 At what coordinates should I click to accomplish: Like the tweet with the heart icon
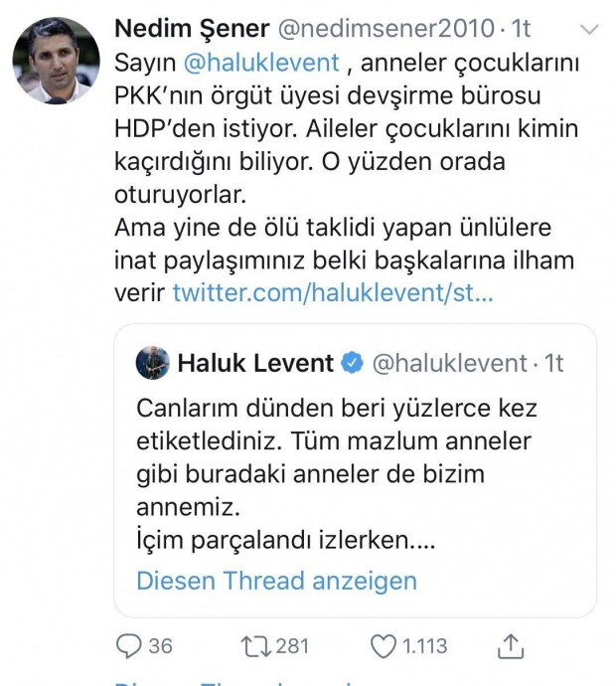pos(384,647)
